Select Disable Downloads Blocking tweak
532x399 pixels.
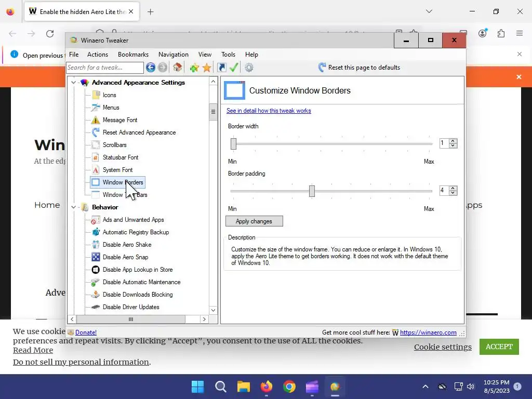[x=138, y=295]
